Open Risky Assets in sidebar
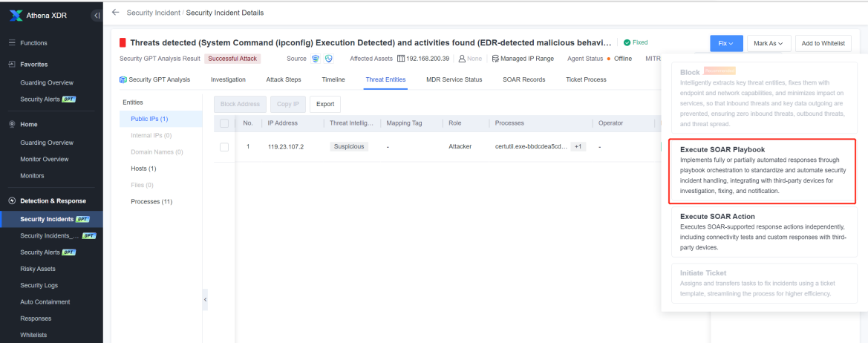The image size is (868, 343). pyautogui.click(x=38, y=269)
